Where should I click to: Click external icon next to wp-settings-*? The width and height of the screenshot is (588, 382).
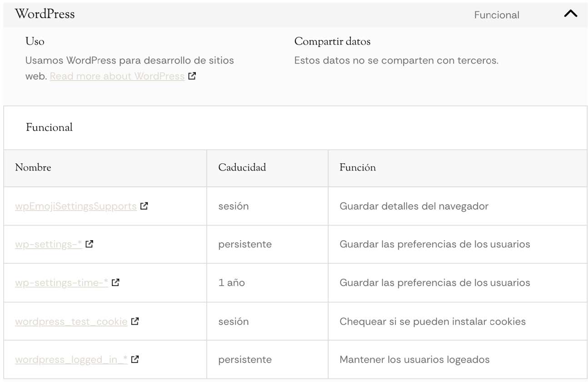click(90, 244)
